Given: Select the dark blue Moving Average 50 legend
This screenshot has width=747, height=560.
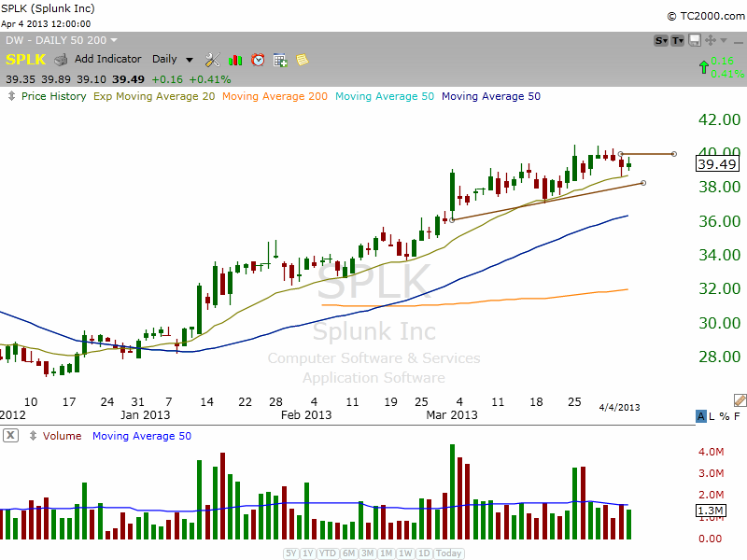Looking at the screenshot, I should click(491, 96).
